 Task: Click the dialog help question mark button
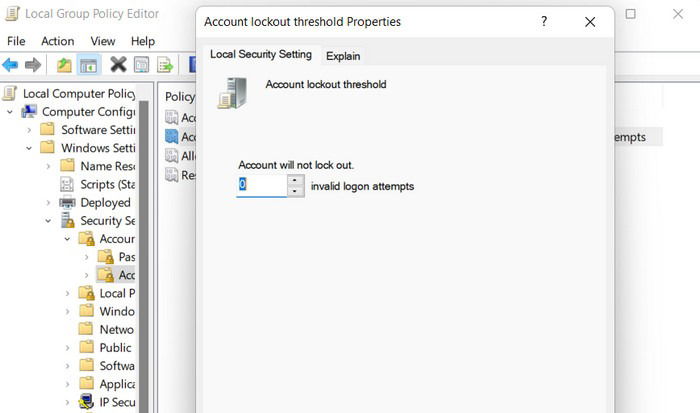pos(544,21)
